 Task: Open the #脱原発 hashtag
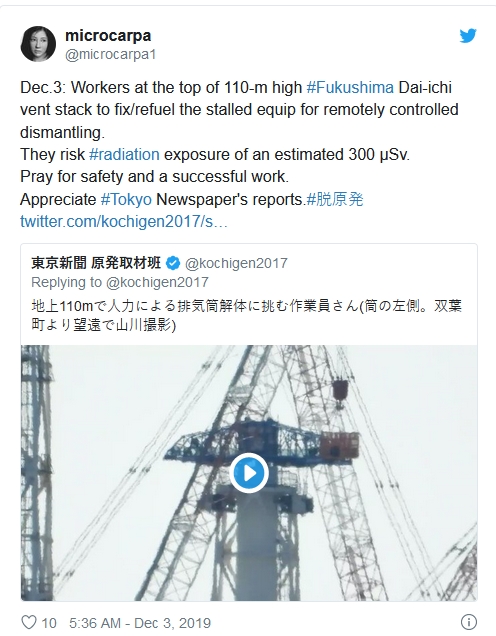(x=335, y=199)
